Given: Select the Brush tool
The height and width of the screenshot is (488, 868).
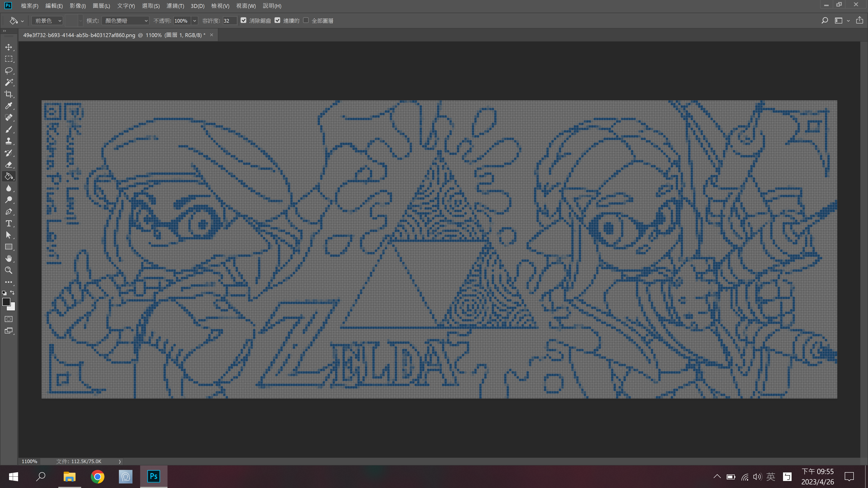Looking at the screenshot, I should (9, 129).
